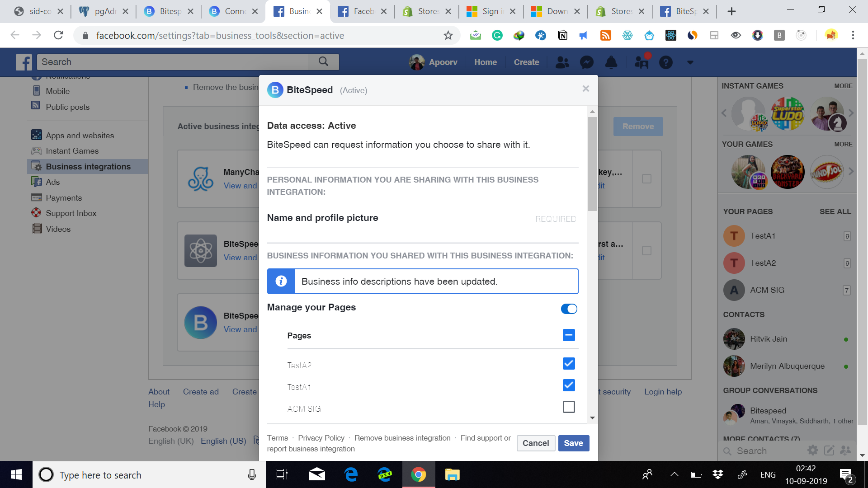Screen dimensions: 868x488
Task: Open the notifications bell icon
Action: tap(611, 62)
